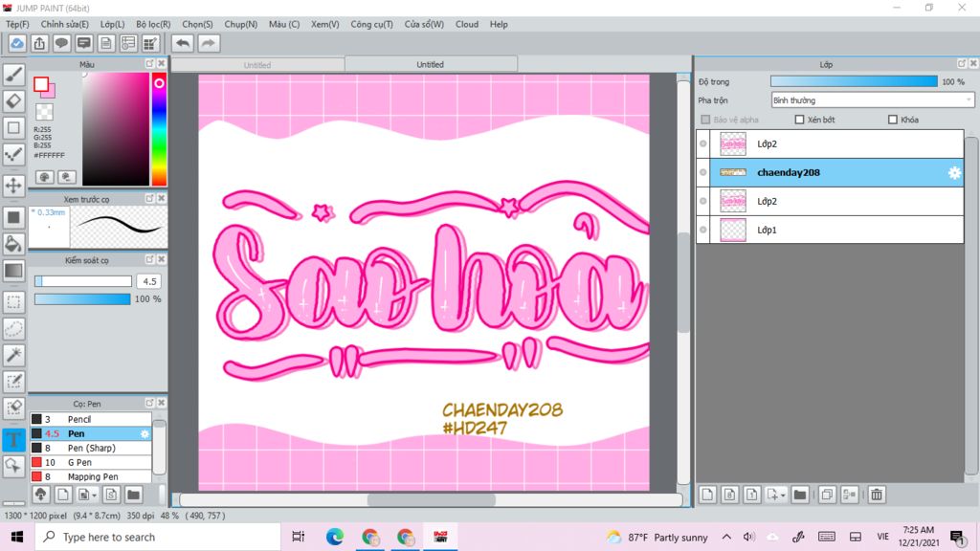Select the Lasso tool
The image size is (980, 551).
point(13,329)
